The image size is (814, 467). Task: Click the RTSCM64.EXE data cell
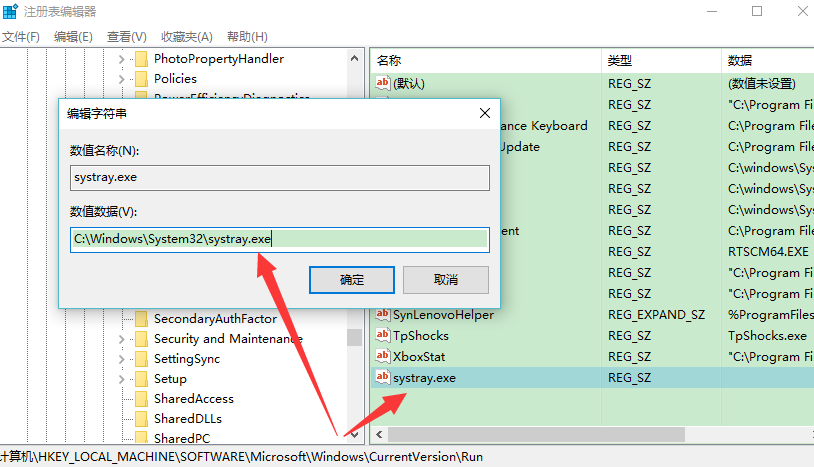click(x=768, y=252)
